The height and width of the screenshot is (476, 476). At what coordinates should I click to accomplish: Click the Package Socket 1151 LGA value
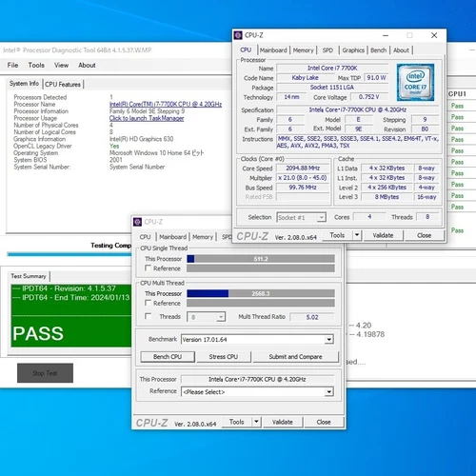coord(332,88)
